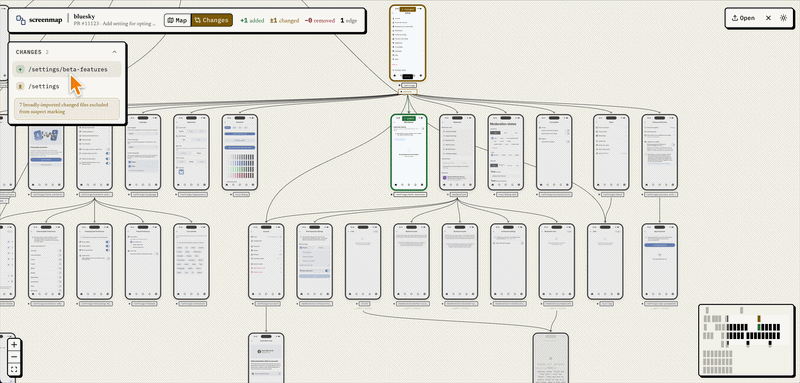Click the −0 removed counter
Screen dimensions: 800x383
[x=319, y=20]
